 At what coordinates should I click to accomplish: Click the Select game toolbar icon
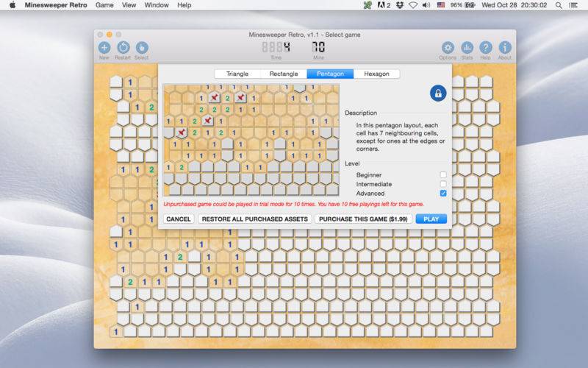[x=142, y=48]
